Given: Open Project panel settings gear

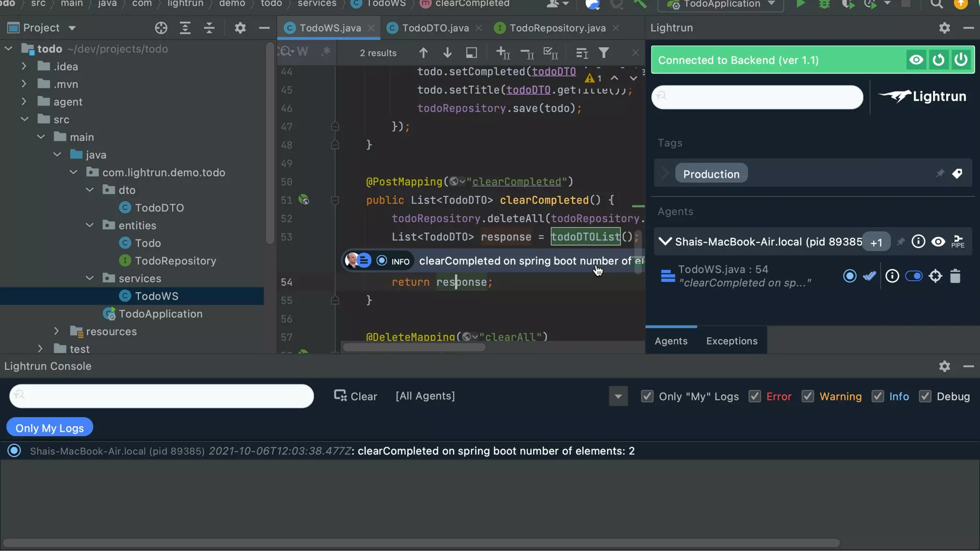Looking at the screenshot, I should 240,28.
